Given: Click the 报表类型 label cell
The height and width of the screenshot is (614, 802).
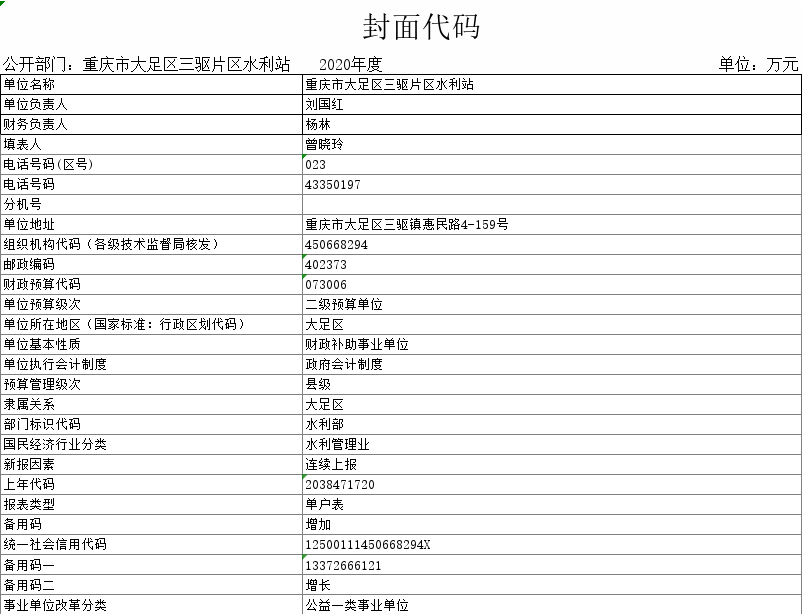Looking at the screenshot, I should click(x=152, y=503).
